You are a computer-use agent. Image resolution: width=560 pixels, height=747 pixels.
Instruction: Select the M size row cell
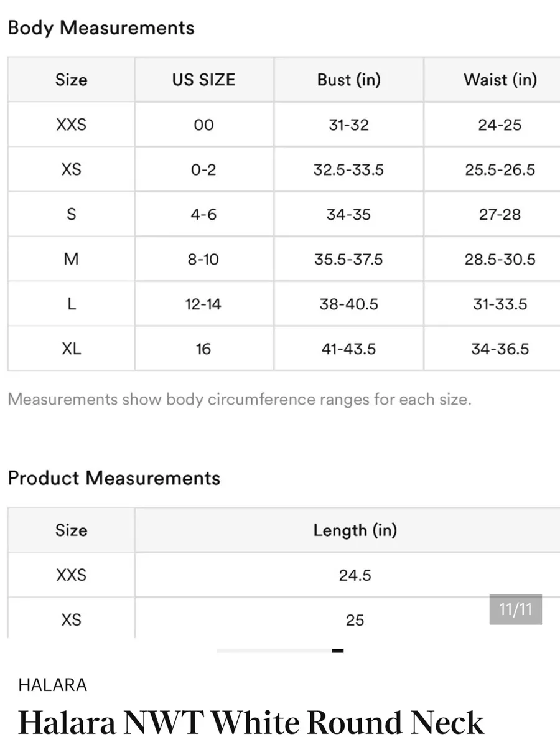(71, 259)
